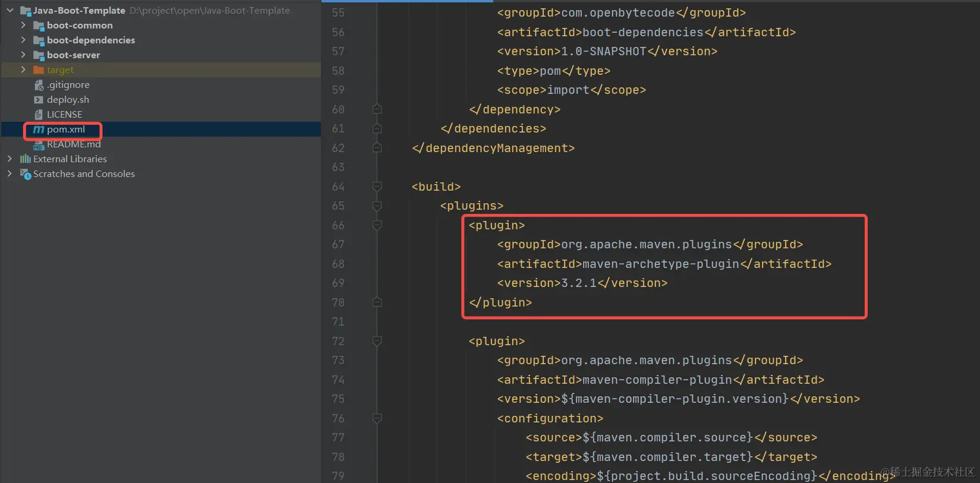The image size is (980, 483).
Task: Fold the dependencyManagement end at line 62
Action: (x=377, y=147)
